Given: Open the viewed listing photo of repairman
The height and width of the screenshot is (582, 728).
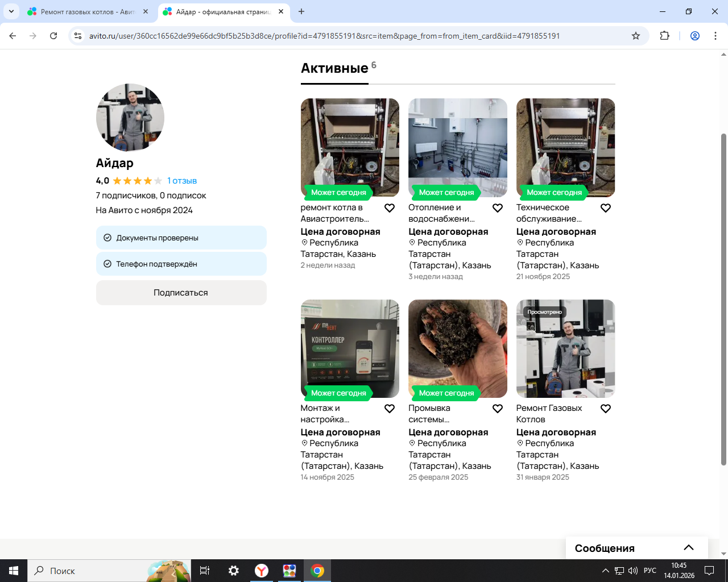Looking at the screenshot, I should pos(566,348).
